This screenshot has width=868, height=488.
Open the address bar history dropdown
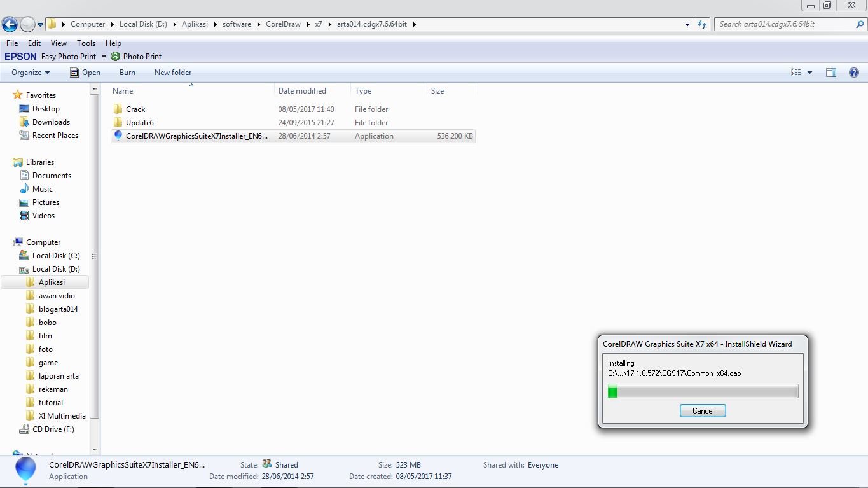click(688, 24)
